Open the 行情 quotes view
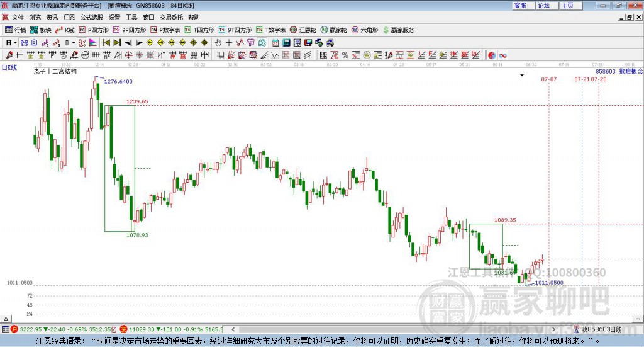 (16, 30)
